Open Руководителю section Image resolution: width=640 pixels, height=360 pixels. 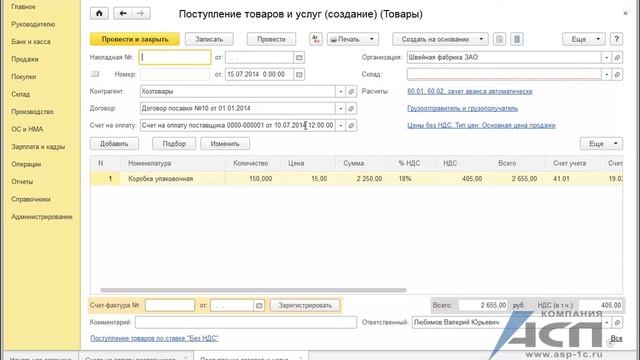(33, 24)
